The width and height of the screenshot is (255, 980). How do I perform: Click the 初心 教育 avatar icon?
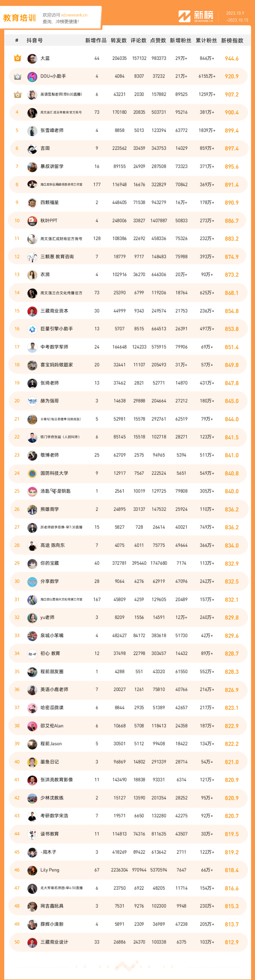click(x=32, y=653)
